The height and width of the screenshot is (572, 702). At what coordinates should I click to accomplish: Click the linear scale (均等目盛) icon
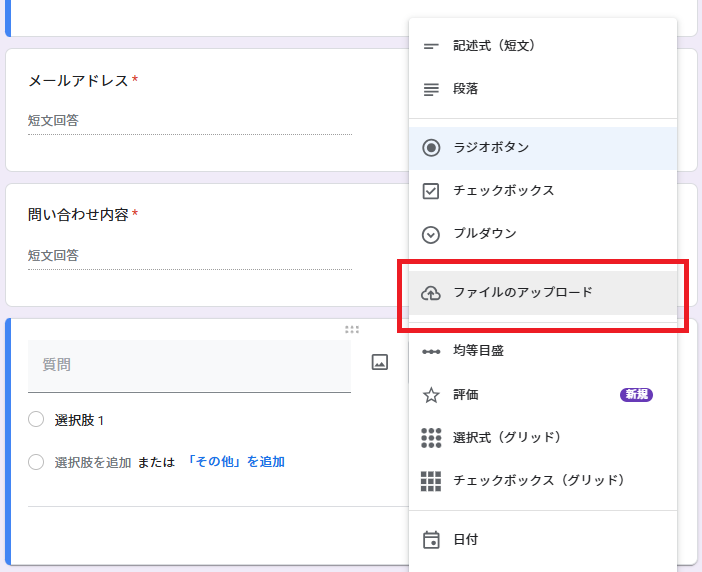(x=431, y=351)
